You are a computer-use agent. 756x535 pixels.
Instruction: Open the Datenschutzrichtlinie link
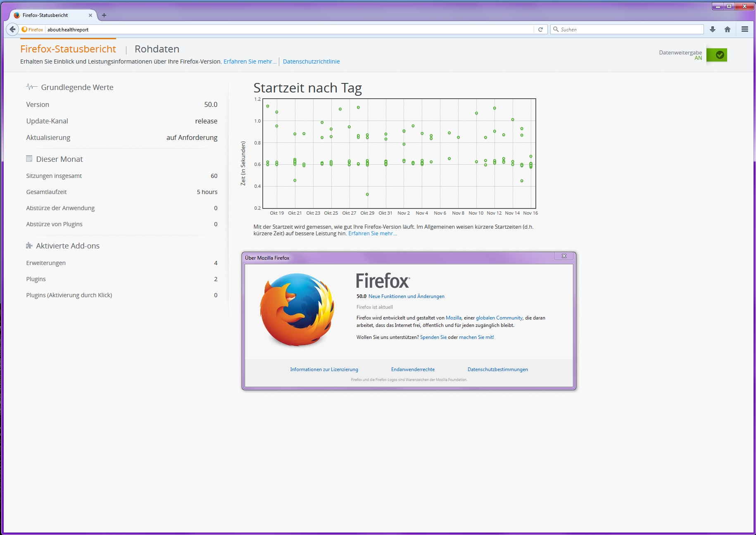(311, 62)
